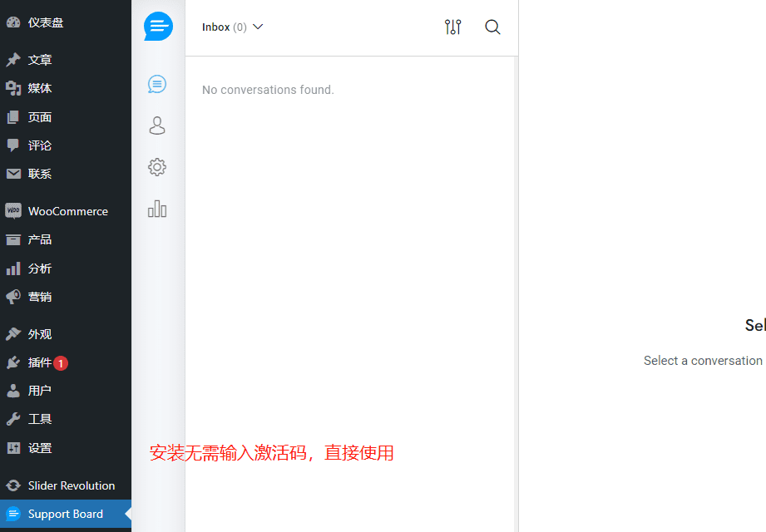Open the conversation filters icon

click(x=452, y=27)
